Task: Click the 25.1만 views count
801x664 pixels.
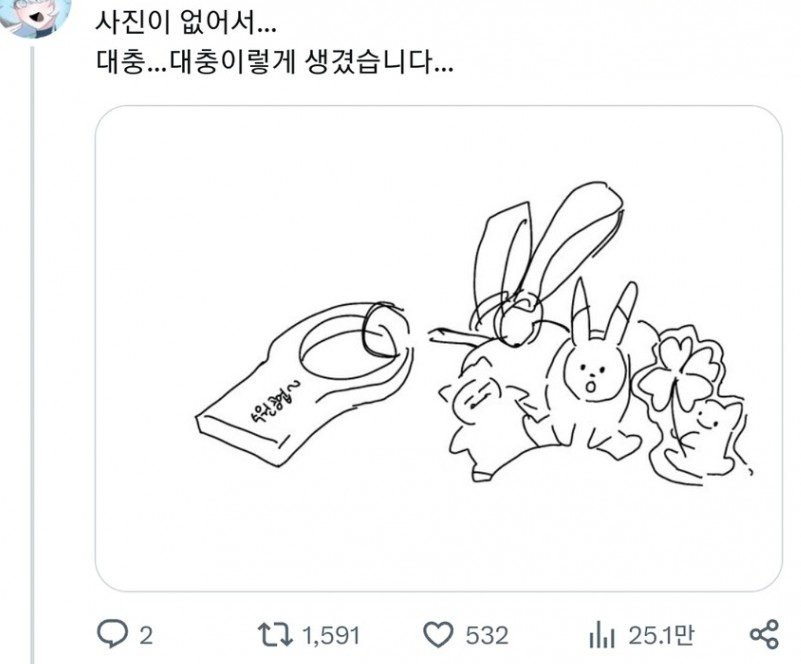Action: [662, 635]
